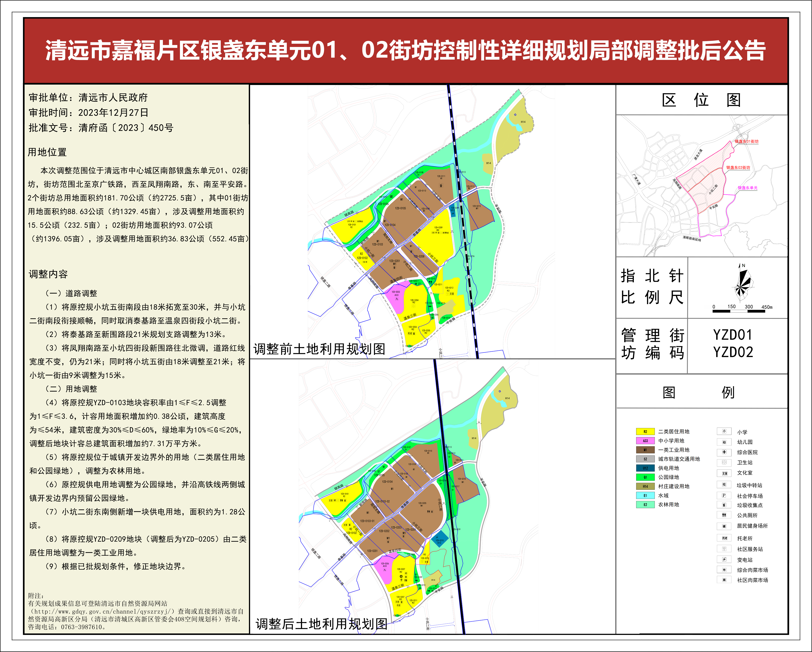Click the 批准文号 清府函〔2023〕450号 line
This screenshot has width=812, height=652.
coord(101,128)
